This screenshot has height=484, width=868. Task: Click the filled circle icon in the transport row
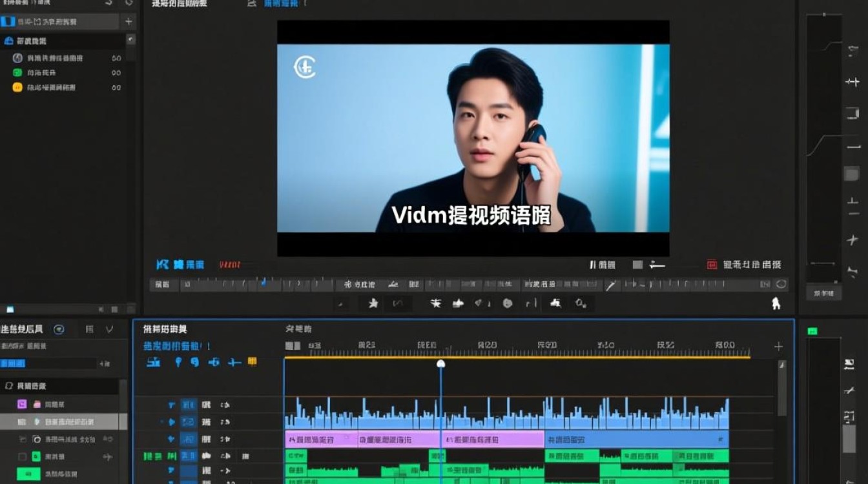coord(508,303)
